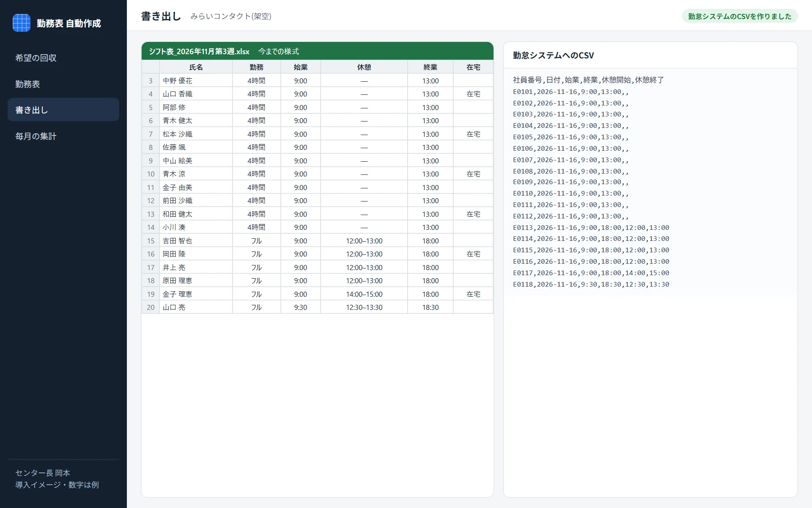
Task: Select the CSV line starting with E0117
Action: coord(591,273)
